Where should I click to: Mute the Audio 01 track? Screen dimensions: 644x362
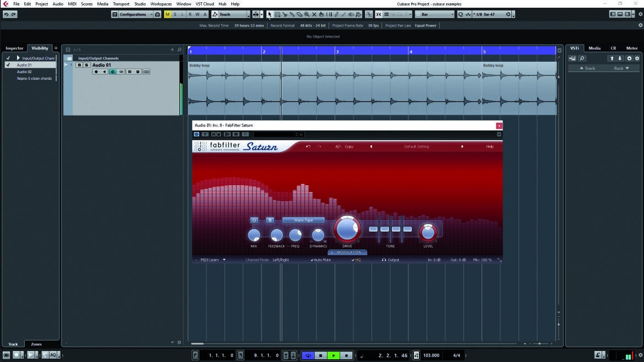click(x=79, y=65)
